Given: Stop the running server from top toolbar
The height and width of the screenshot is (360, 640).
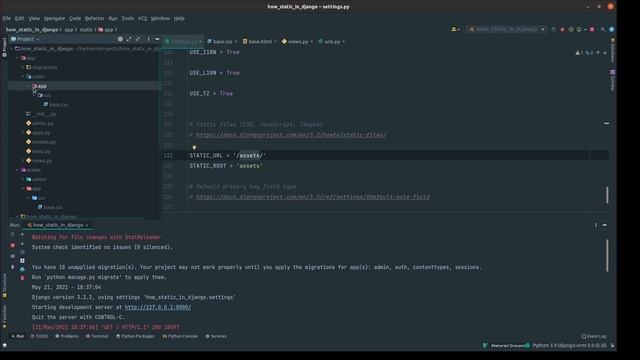Looking at the screenshot, I should pyautogui.click(x=592, y=29).
